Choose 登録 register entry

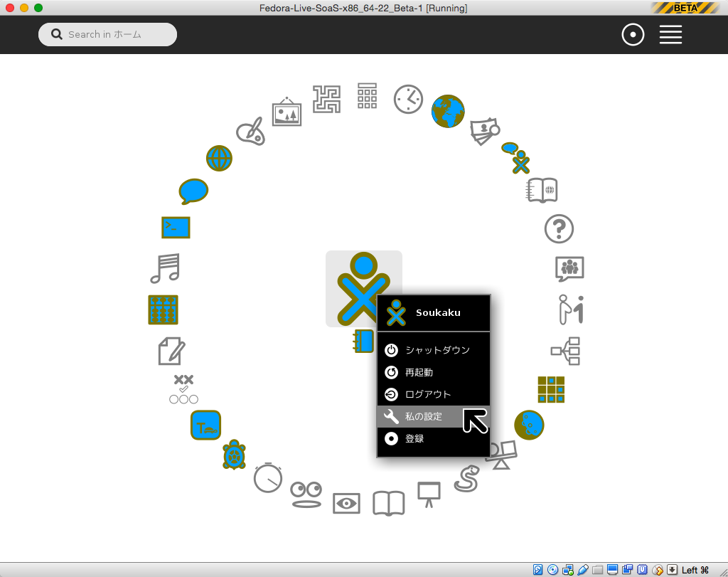coord(434,438)
